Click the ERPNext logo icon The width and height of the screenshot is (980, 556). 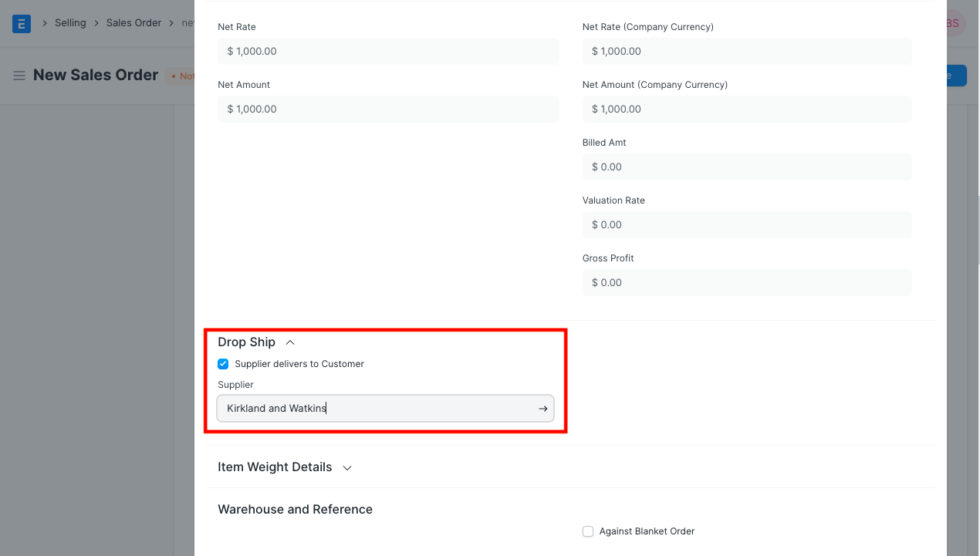[21, 23]
